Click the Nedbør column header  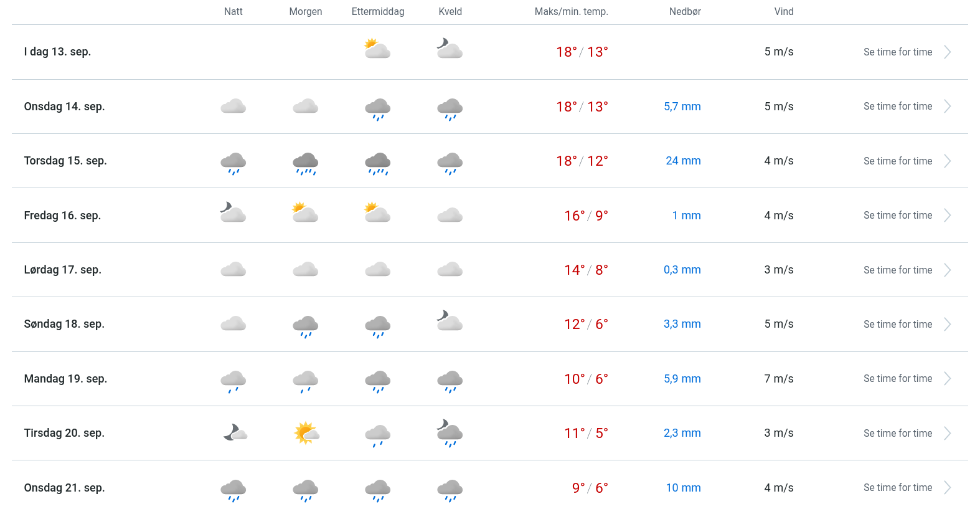[685, 12]
